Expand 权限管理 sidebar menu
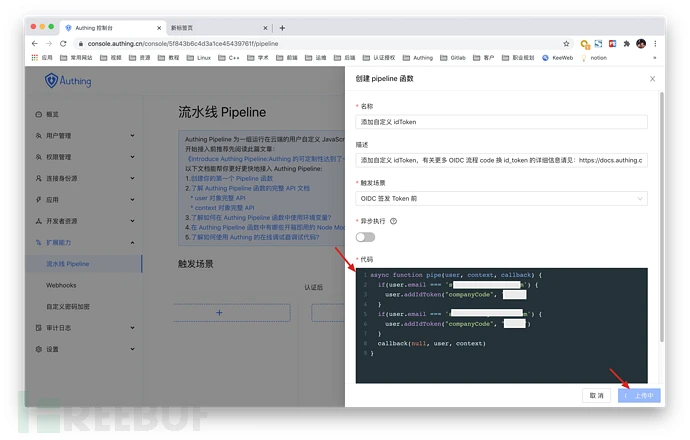The width and height of the screenshot is (690, 440). tap(85, 157)
